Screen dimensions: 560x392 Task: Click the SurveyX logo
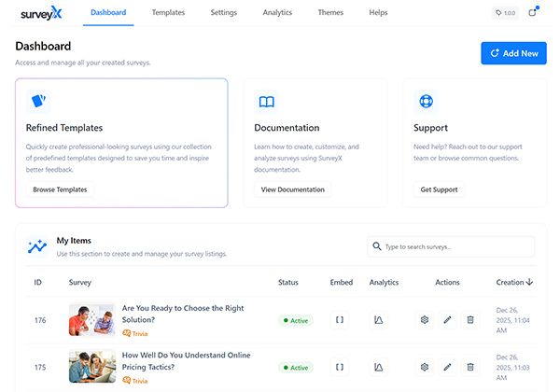click(41, 13)
